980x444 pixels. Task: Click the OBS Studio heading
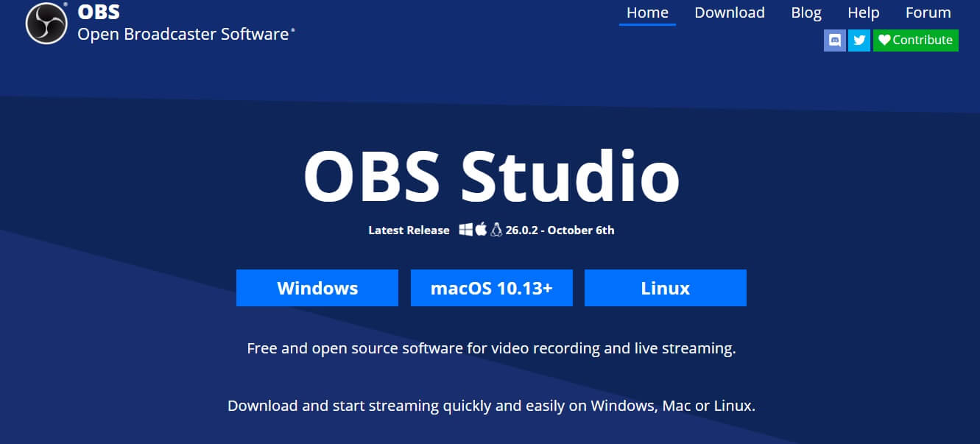tap(490, 177)
